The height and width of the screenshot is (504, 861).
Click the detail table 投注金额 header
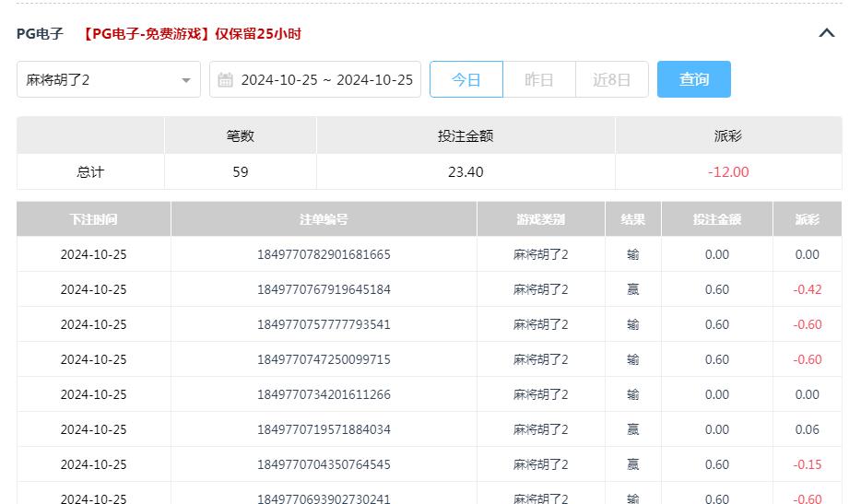(x=717, y=219)
